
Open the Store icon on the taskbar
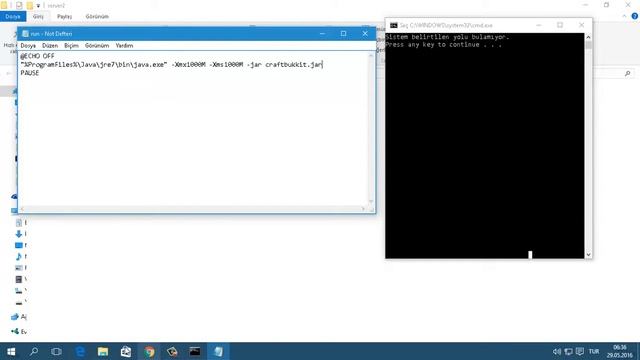126,351
